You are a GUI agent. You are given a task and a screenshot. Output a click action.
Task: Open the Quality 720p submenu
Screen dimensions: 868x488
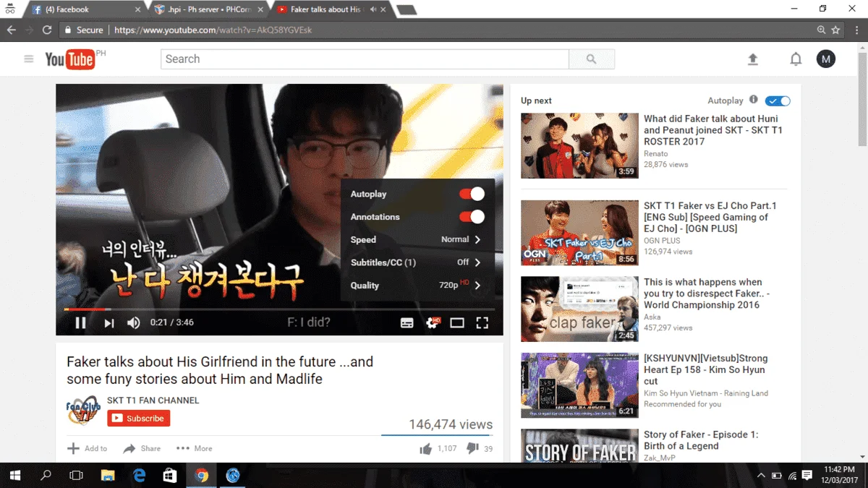(417, 285)
